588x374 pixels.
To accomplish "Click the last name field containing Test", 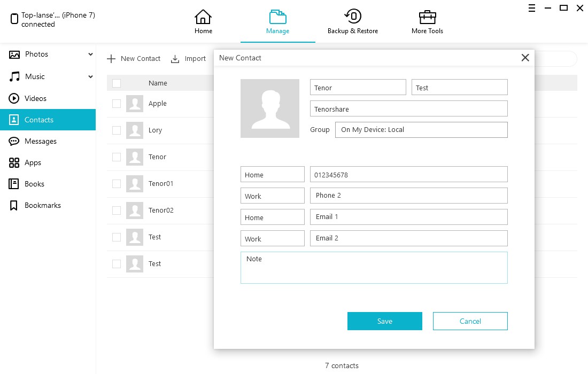I will (x=459, y=87).
